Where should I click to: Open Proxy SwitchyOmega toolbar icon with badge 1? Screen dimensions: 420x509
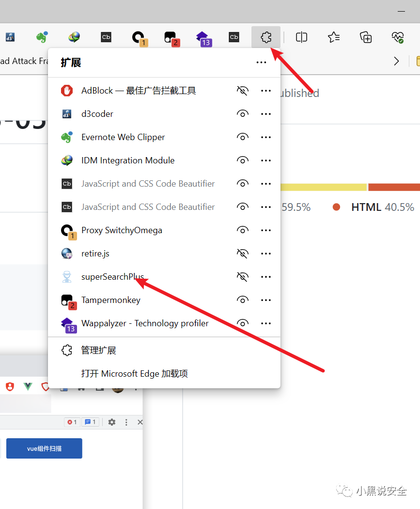[x=140, y=38]
